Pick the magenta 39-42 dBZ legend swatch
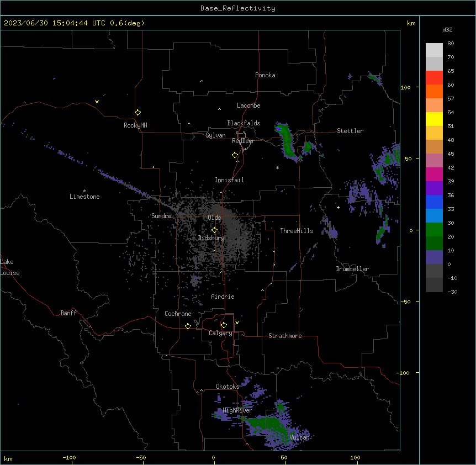This screenshot has width=476, height=465. 434,174
